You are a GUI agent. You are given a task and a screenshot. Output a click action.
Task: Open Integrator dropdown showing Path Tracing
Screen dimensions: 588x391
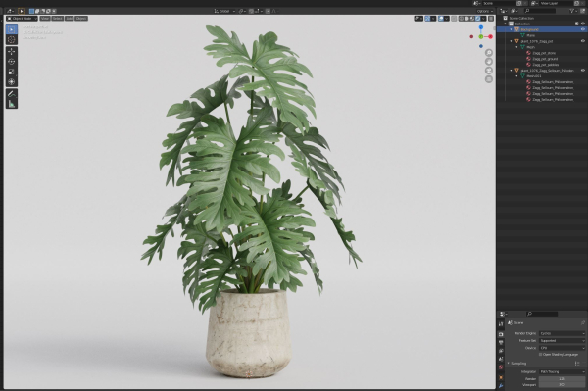pyautogui.click(x=562, y=371)
